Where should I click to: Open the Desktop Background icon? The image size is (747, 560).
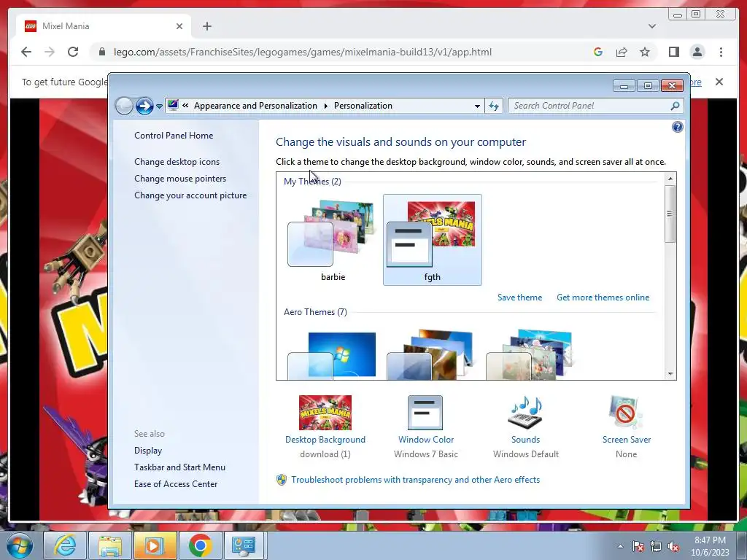[325, 413]
